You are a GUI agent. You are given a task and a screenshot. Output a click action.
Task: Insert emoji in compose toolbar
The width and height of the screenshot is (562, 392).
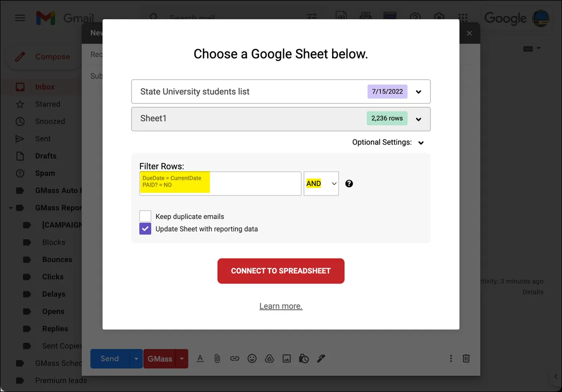252,358
